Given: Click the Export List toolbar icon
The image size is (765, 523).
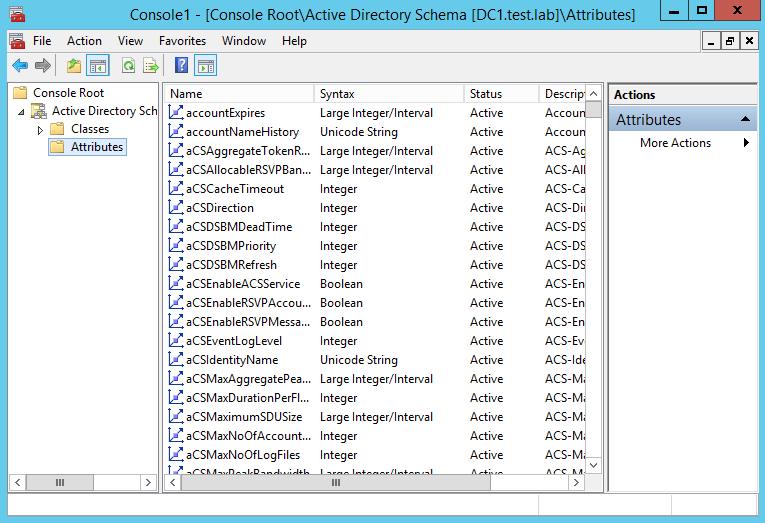Looking at the screenshot, I should click(x=151, y=65).
